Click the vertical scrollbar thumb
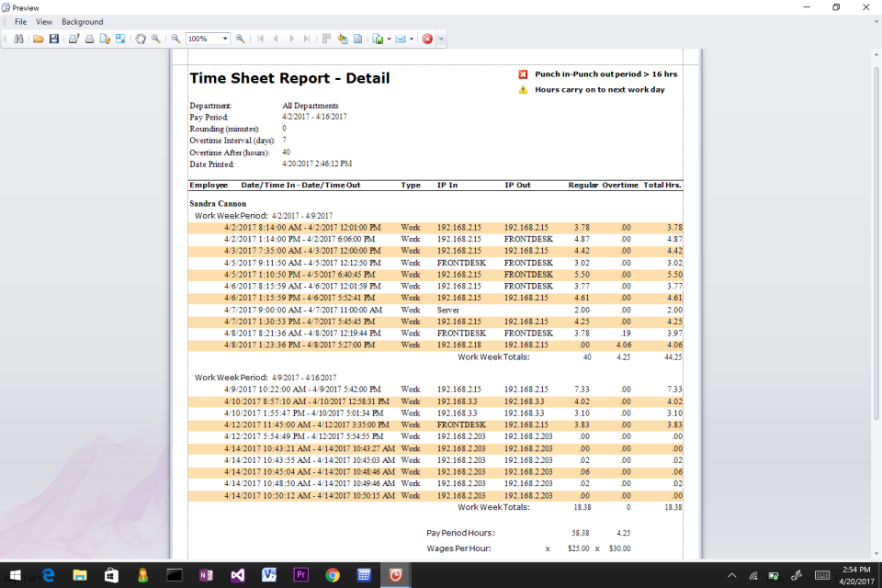 [876, 243]
